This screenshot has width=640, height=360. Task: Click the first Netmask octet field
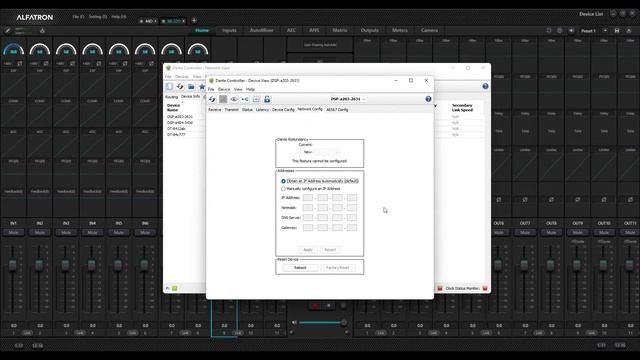tap(308, 208)
